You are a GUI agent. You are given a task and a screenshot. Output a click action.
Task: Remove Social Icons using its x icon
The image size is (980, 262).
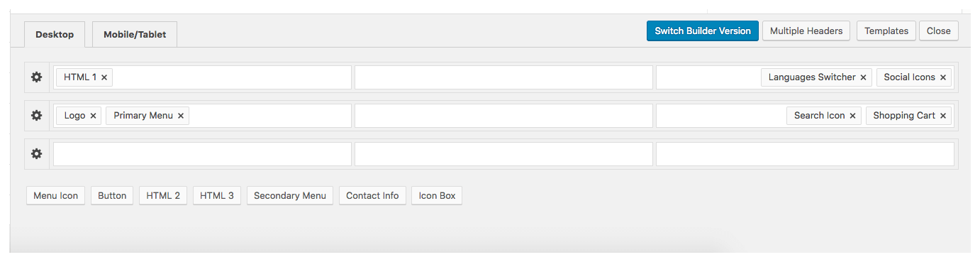pyautogui.click(x=943, y=77)
